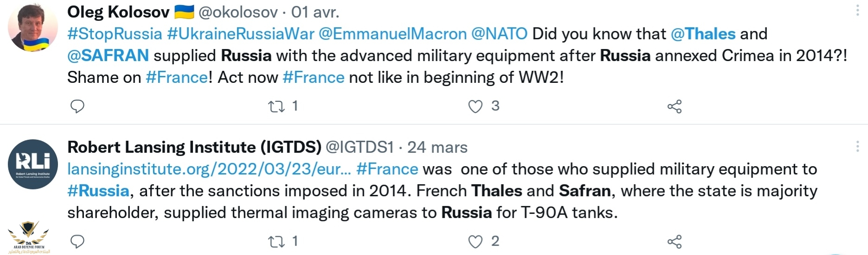
Task: Open more options for IGTDS tweet
Action: [857, 147]
